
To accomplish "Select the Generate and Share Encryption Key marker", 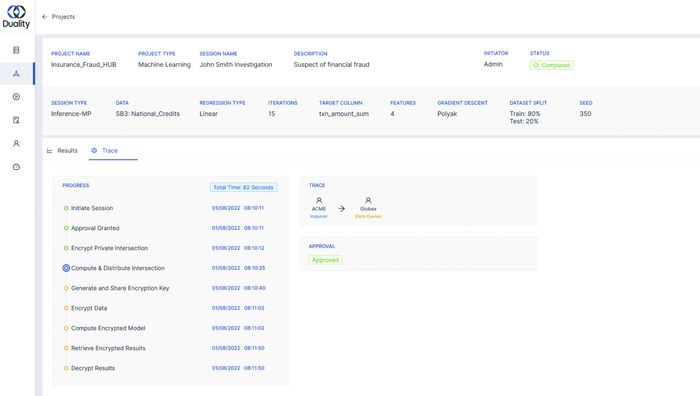I will [66, 288].
